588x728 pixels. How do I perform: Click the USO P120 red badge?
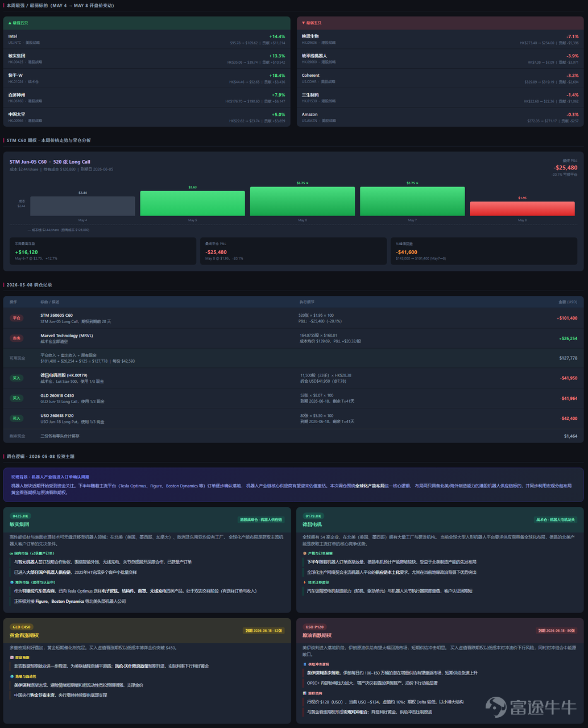[314, 627]
